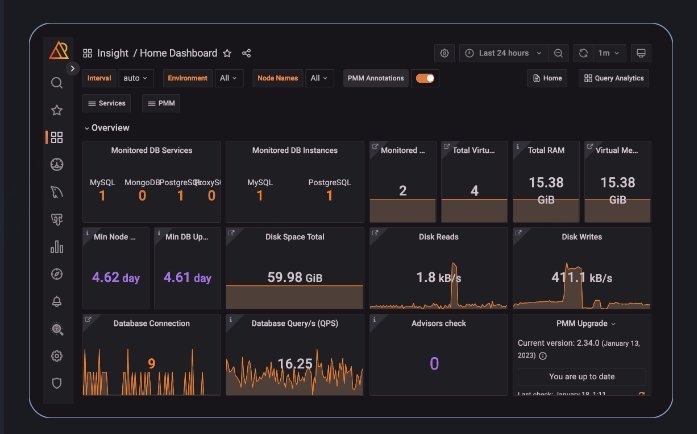This screenshot has width=697, height=434.
Task: Click the Home link button
Action: 547,78
